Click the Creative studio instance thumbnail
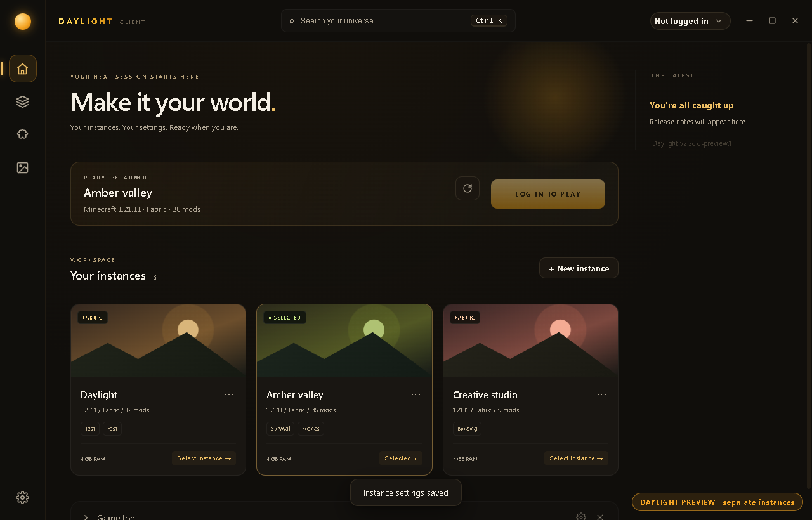 pyautogui.click(x=530, y=341)
